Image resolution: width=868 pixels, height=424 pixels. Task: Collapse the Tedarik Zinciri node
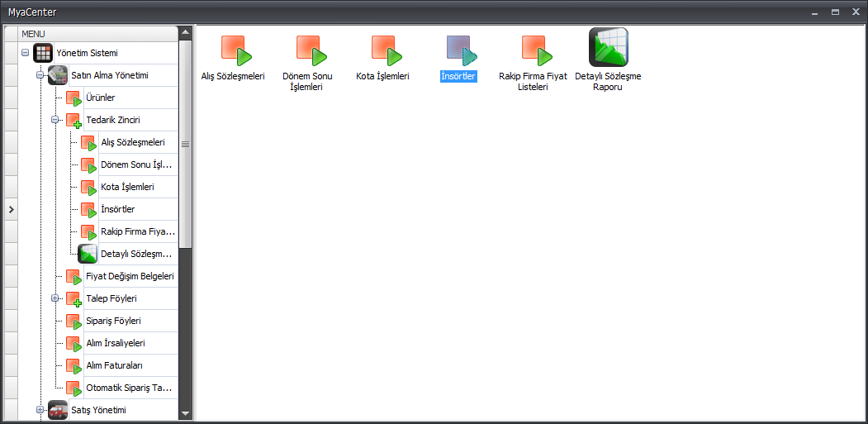click(55, 120)
